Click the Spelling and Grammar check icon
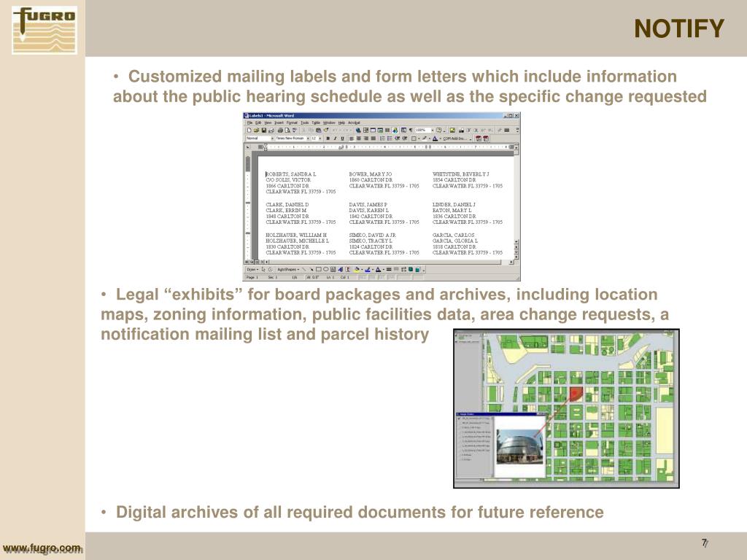Screen dimensions: 747x560 click(295, 130)
